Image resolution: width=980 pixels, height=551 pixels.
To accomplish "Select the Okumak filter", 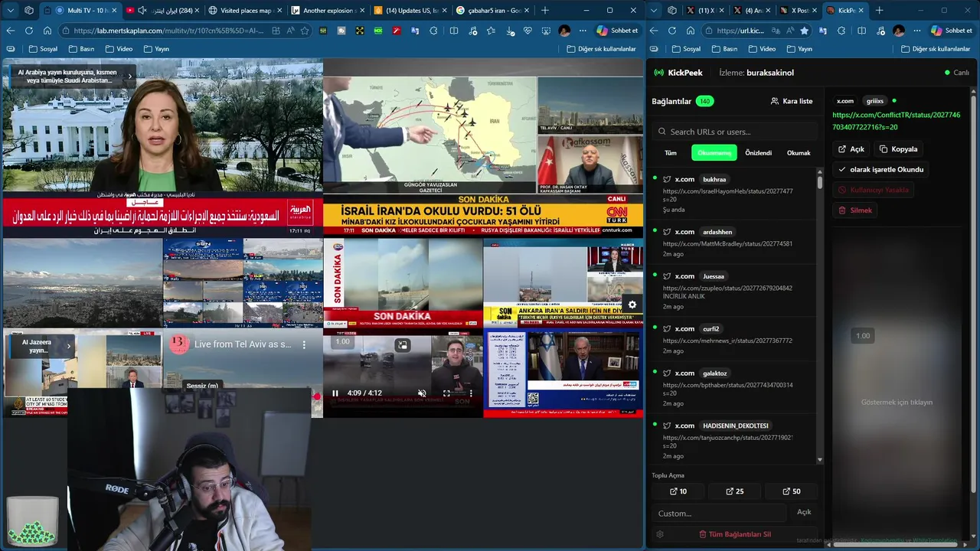I will coord(799,153).
